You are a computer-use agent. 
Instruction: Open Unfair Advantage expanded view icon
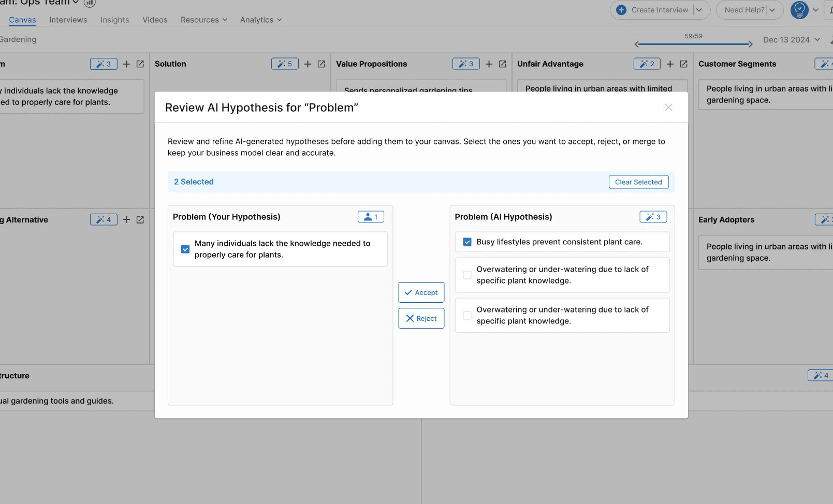coord(683,64)
